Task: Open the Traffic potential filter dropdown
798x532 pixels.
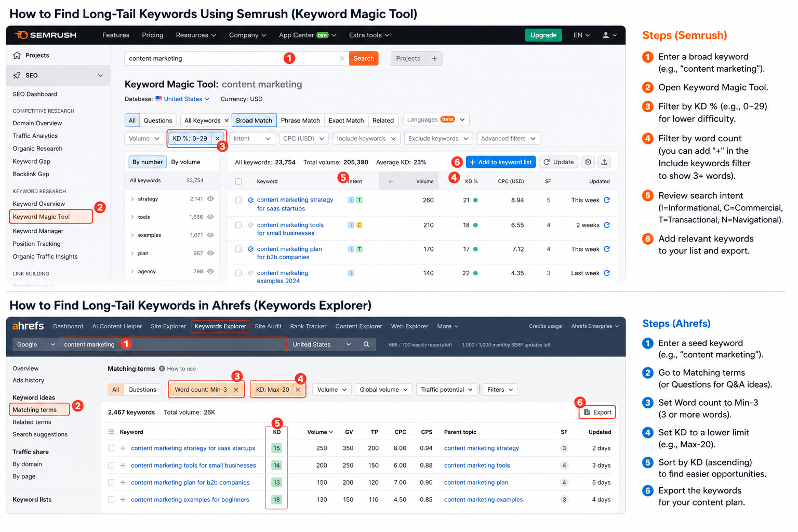Action: [x=447, y=390]
